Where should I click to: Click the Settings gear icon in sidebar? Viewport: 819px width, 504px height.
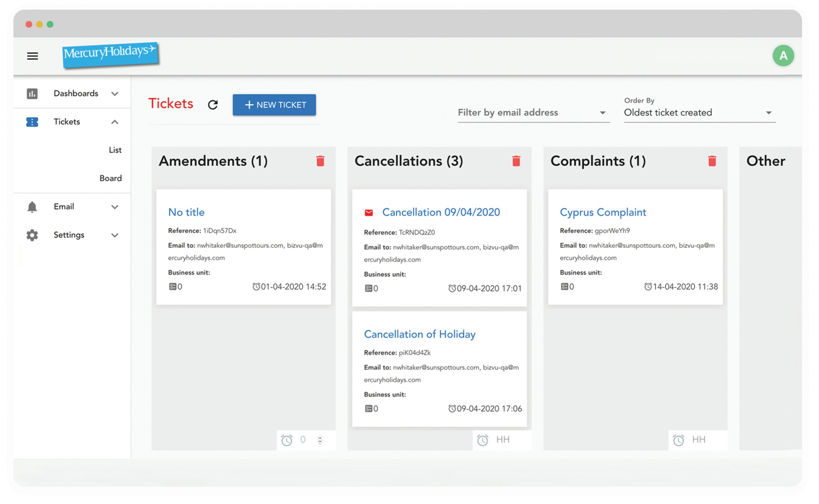[32, 235]
